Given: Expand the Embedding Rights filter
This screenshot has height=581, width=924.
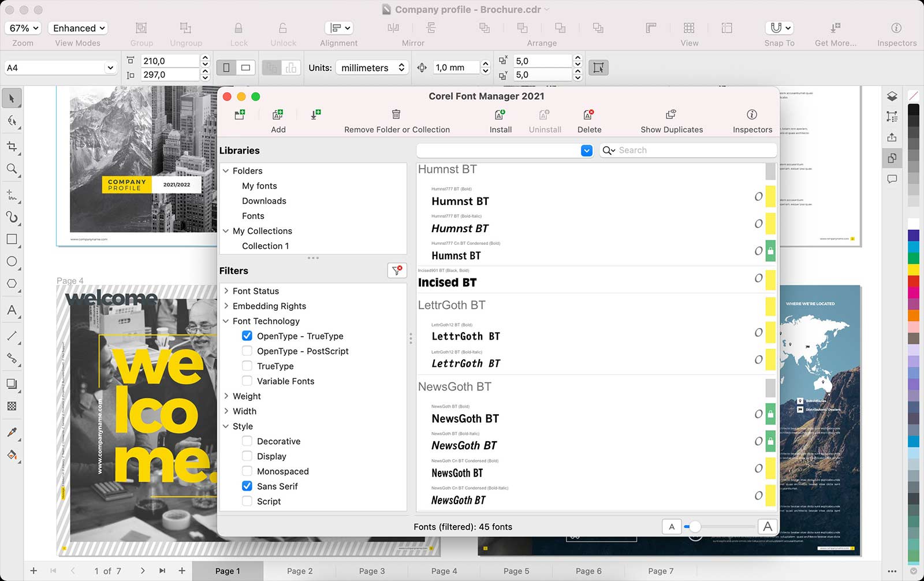Looking at the screenshot, I should (226, 306).
